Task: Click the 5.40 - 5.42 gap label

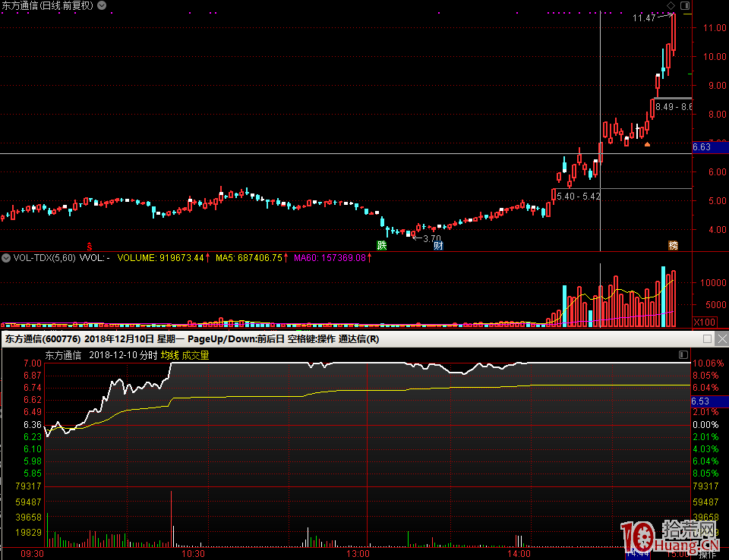Action: click(x=579, y=197)
